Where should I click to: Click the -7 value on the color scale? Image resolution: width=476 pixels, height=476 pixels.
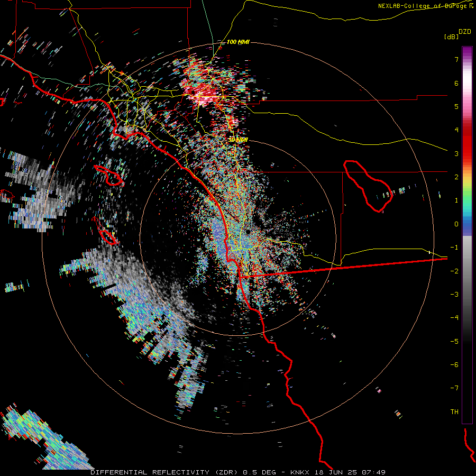tap(454, 388)
